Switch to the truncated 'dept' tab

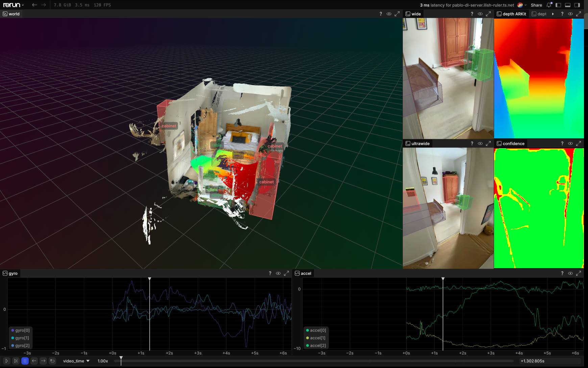point(539,14)
